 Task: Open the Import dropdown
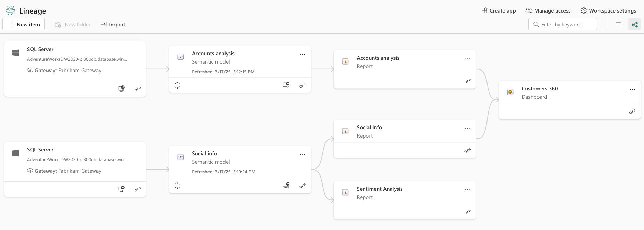point(116,24)
